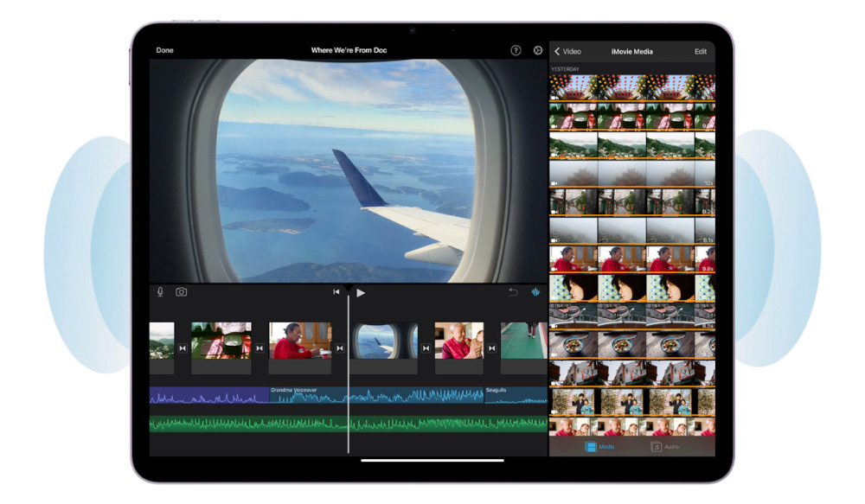The width and height of the screenshot is (865, 504).
Task: Click transition icon after airplane window clip
Action: coord(426,348)
